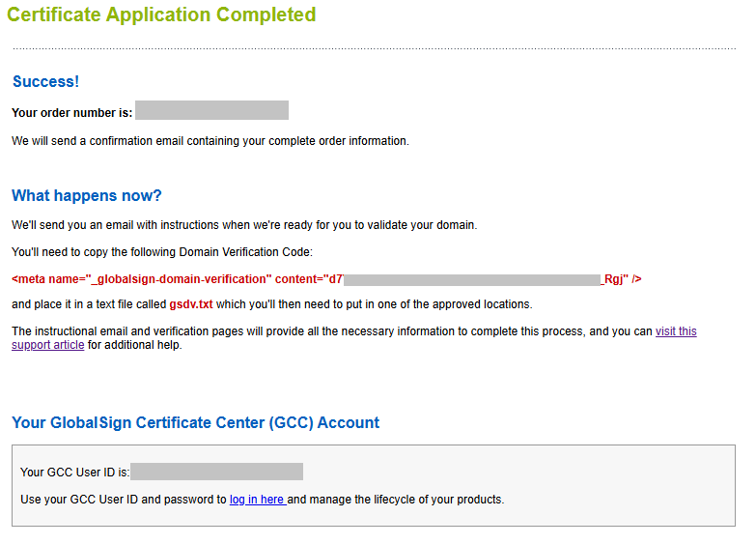The height and width of the screenshot is (545, 756).
Task: Click the 'Certificate Application Completed' heading
Action: point(161,14)
